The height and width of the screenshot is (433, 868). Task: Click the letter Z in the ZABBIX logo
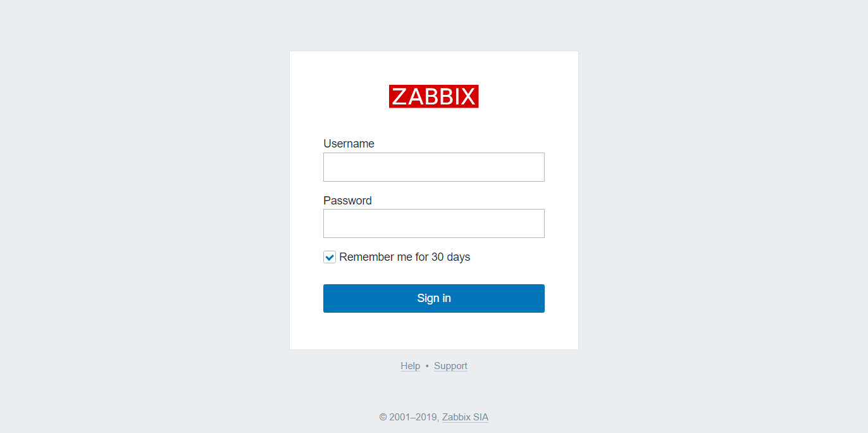click(x=399, y=97)
